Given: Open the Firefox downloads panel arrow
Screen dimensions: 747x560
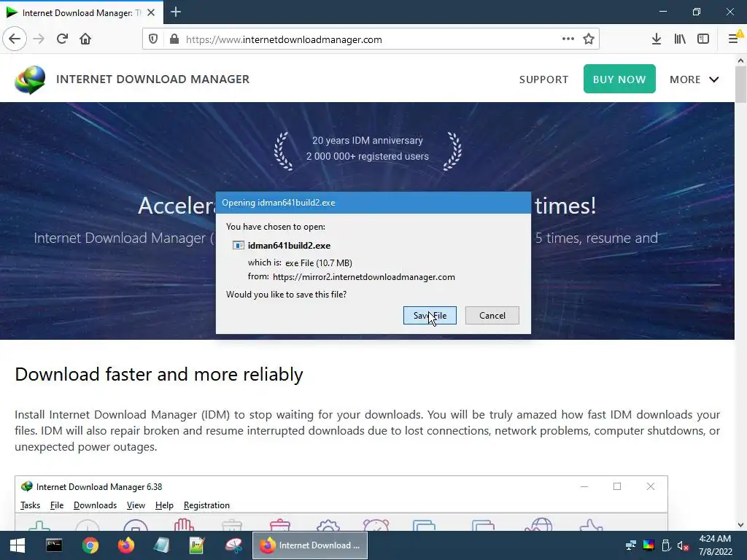Looking at the screenshot, I should 657,39.
